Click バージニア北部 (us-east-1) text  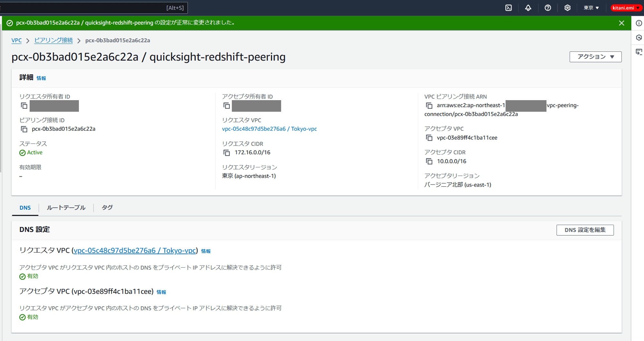(x=458, y=185)
